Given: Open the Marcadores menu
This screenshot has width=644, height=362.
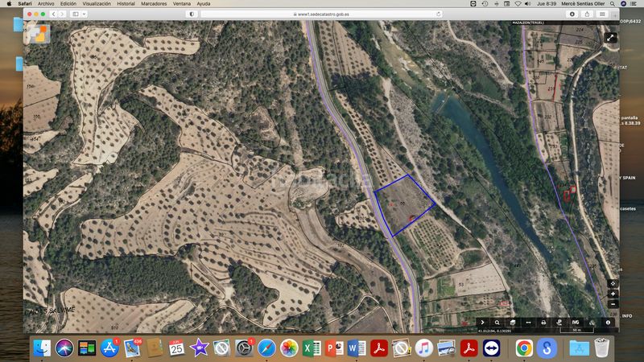Looking at the screenshot, I should [x=154, y=3].
